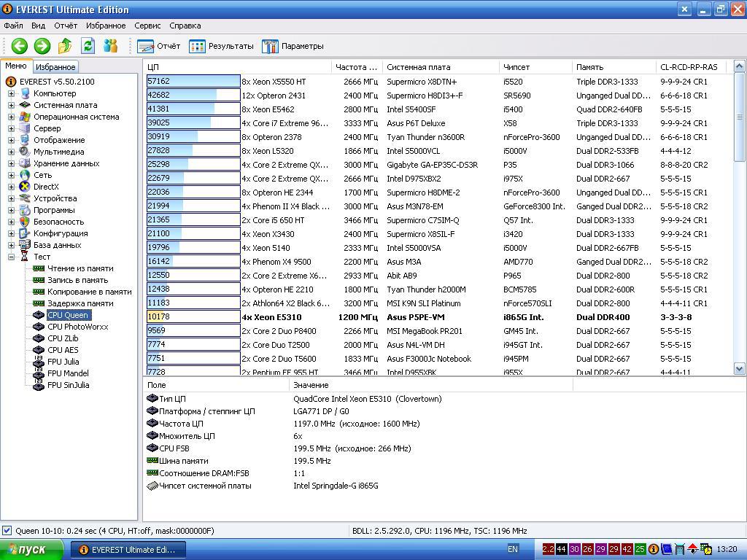This screenshot has height=560, width=747.
Task: Switch to the Избранное sidebar tab
Action: [55, 67]
